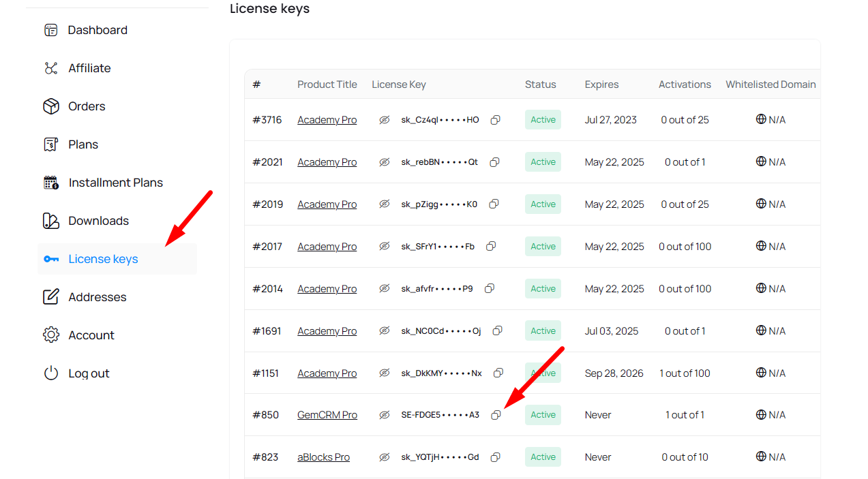Show the full license key for #2021
This screenshot has height=479, width=868.
tap(385, 162)
